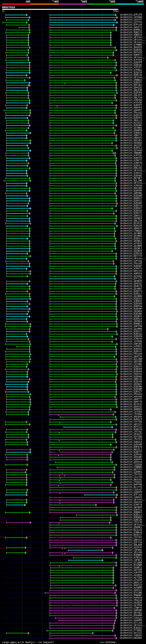Select hit label UniRef100_C6T6Q8
146x644 pixels.
coord(131,17)
